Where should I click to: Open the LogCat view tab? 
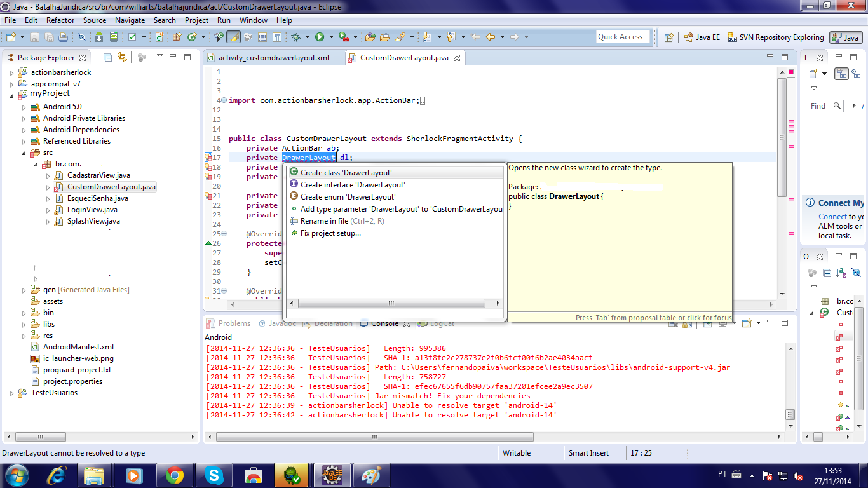tap(436, 323)
